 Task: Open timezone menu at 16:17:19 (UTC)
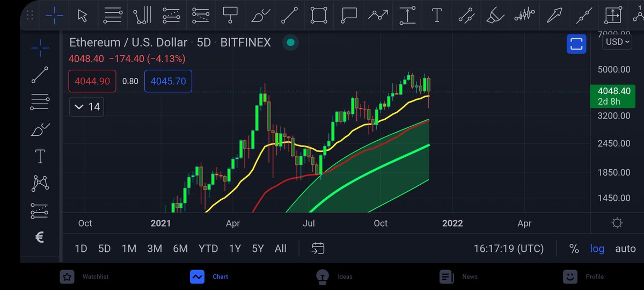click(508, 249)
